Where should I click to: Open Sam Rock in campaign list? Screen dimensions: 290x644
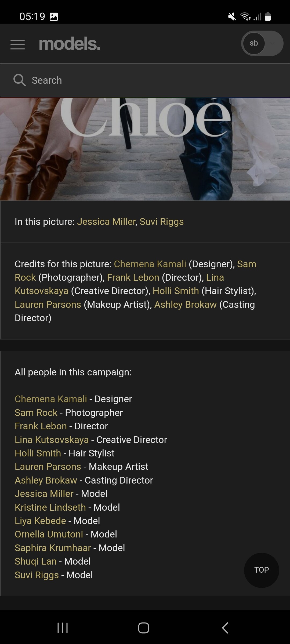click(x=36, y=413)
